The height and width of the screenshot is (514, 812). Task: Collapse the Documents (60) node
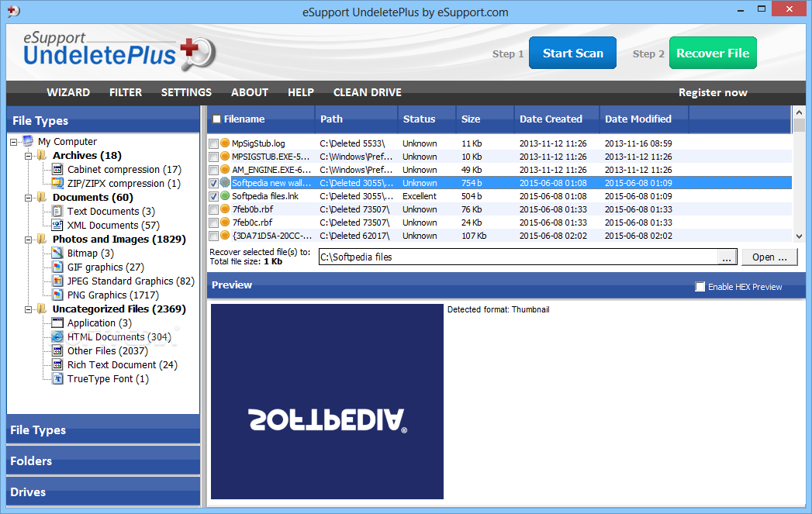[x=28, y=198]
